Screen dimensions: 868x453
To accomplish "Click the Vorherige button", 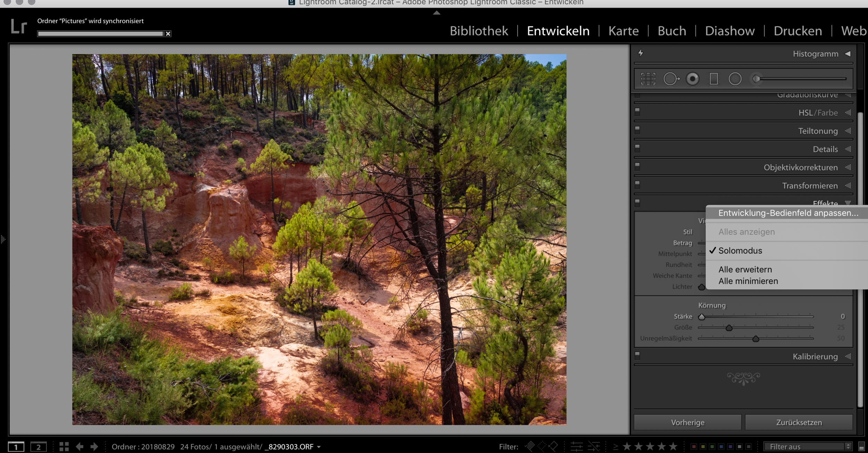I will coord(687,422).
